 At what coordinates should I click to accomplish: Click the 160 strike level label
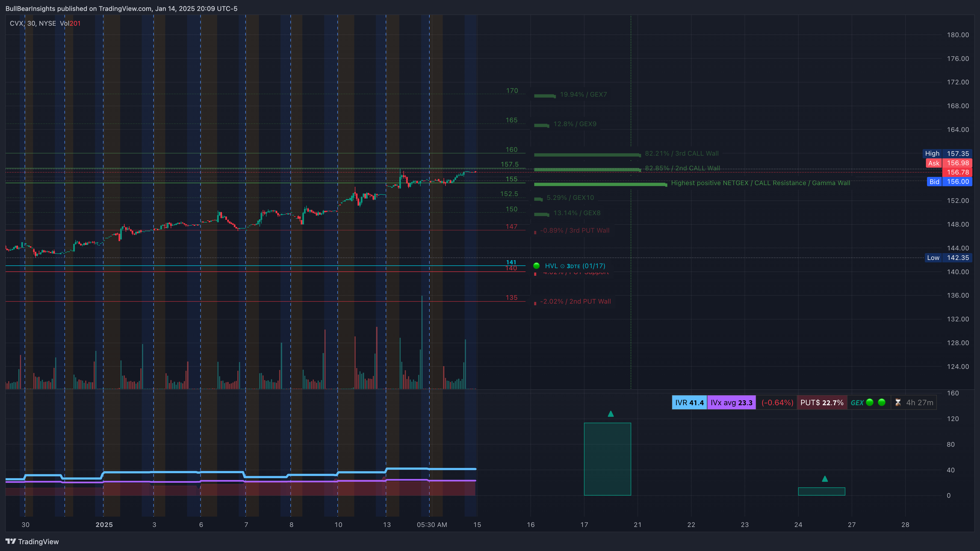click(x=511, y=150)
